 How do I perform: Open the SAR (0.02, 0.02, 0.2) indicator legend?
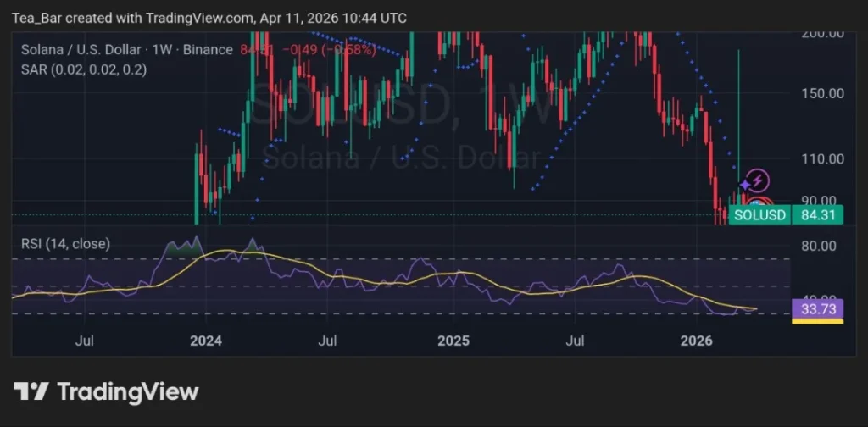(83, 69)
